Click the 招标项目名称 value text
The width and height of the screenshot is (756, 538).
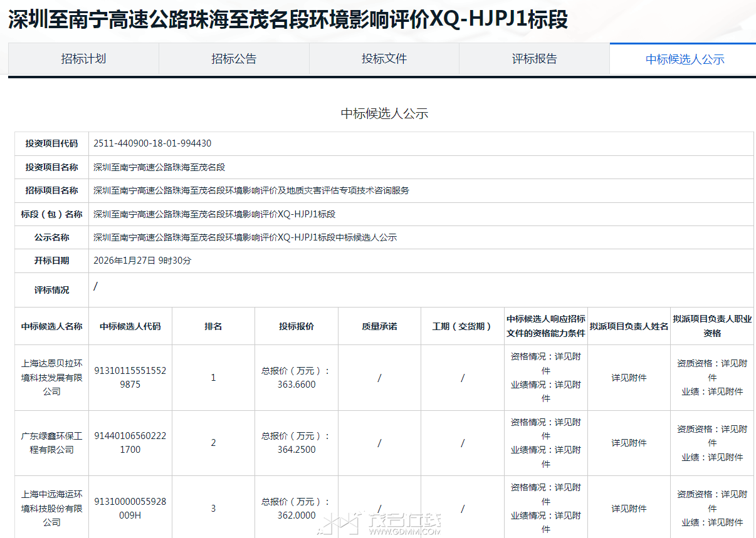251,190
